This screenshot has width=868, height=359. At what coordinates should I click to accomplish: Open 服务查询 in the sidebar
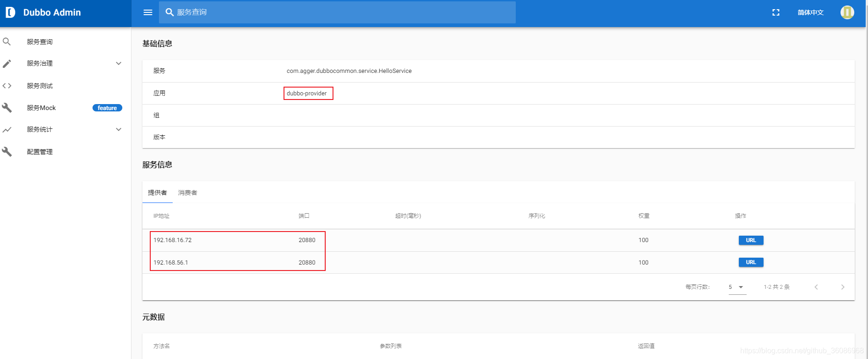[40, 42]
